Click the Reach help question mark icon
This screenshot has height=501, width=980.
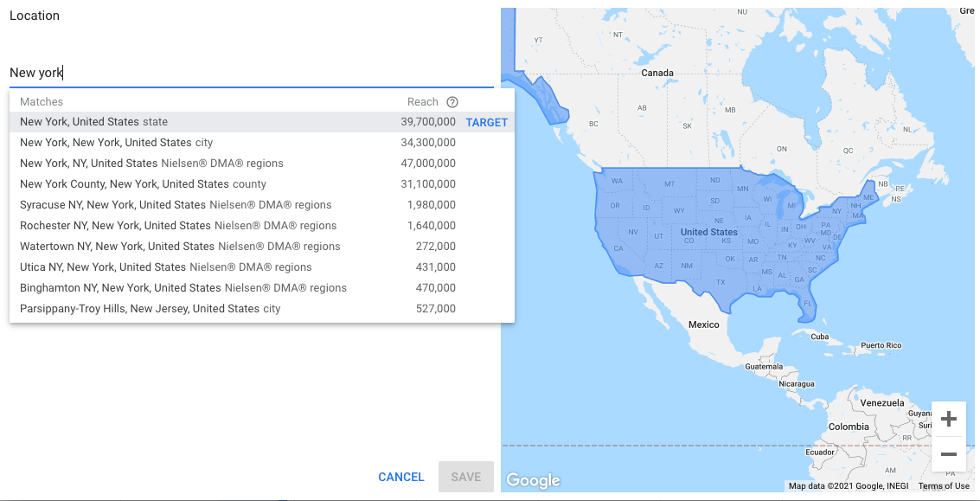452,102
